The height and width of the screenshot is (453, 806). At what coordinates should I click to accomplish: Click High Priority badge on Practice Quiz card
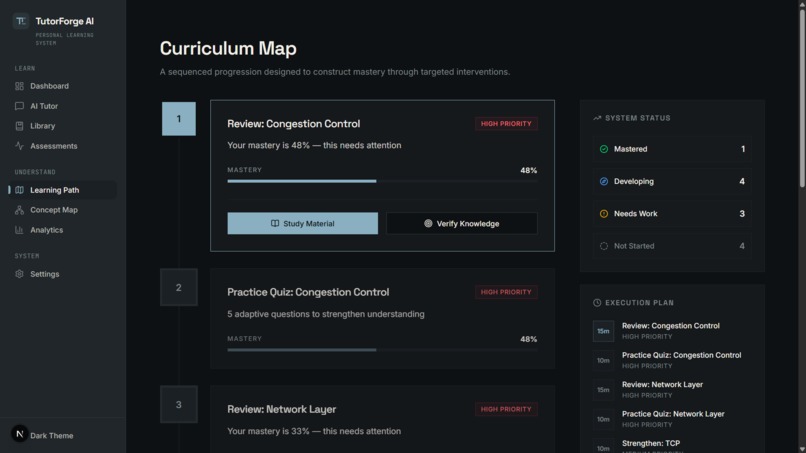506,292
